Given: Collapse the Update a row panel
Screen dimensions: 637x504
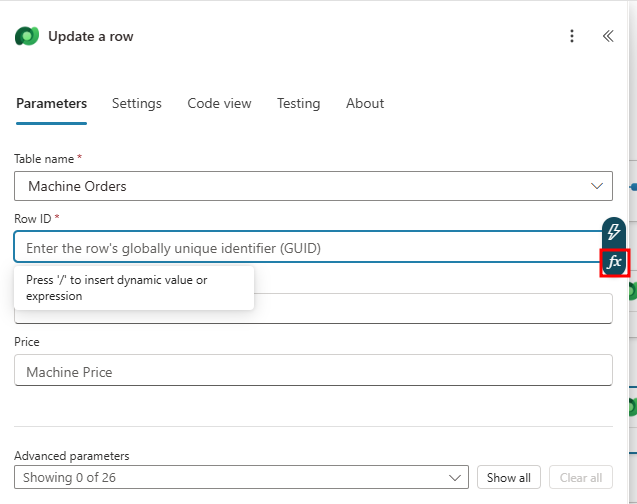Looking at the screenshot, I should coord(608,36).
